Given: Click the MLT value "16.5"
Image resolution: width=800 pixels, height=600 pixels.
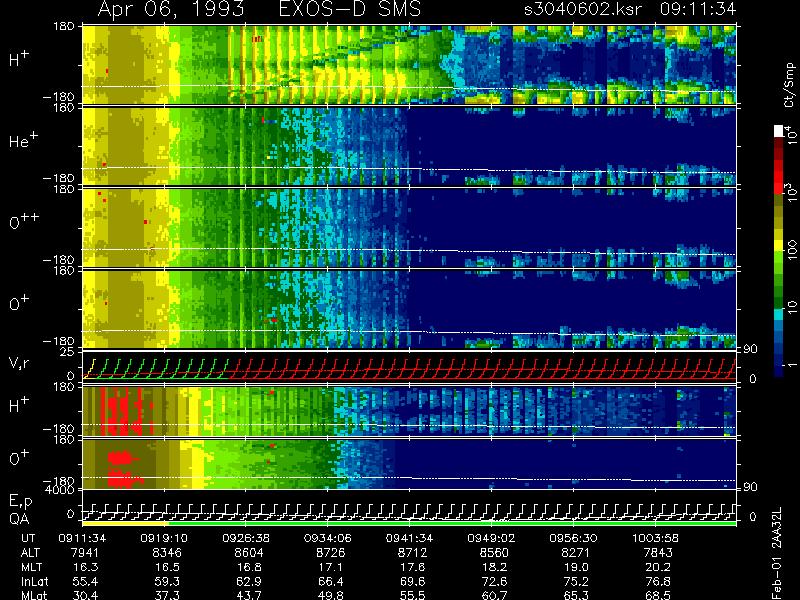Looking at the screenshot, I should tap(167, 567).
